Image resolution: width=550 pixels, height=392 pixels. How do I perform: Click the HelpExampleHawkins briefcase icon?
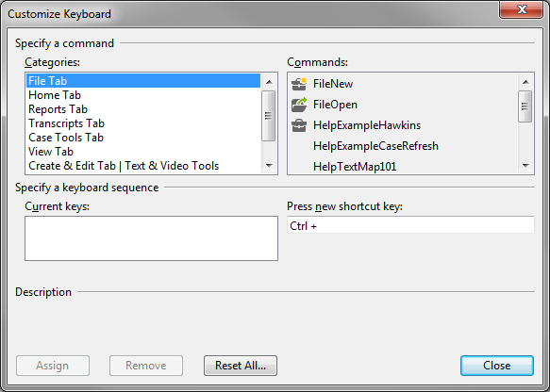click(299, 125)
